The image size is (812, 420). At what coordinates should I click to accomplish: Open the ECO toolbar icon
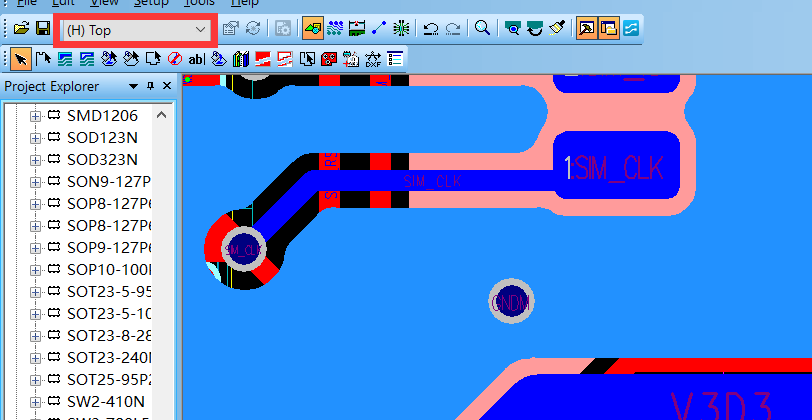coord(379,28)
